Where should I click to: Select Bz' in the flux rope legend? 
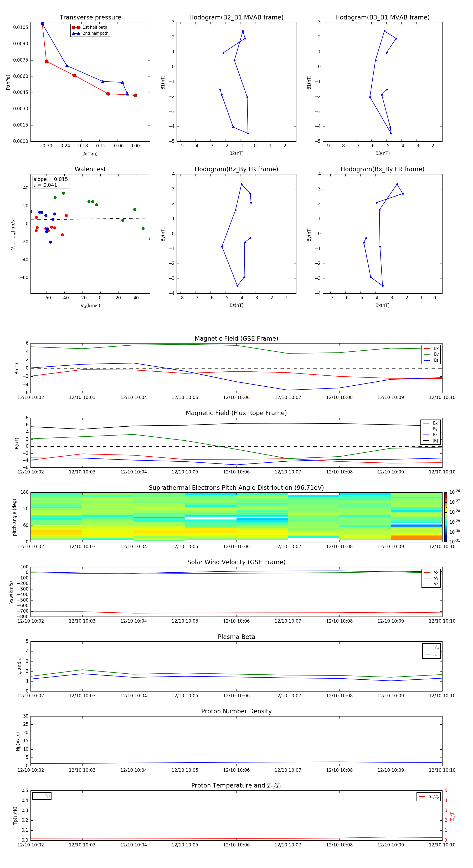point(431,435)
